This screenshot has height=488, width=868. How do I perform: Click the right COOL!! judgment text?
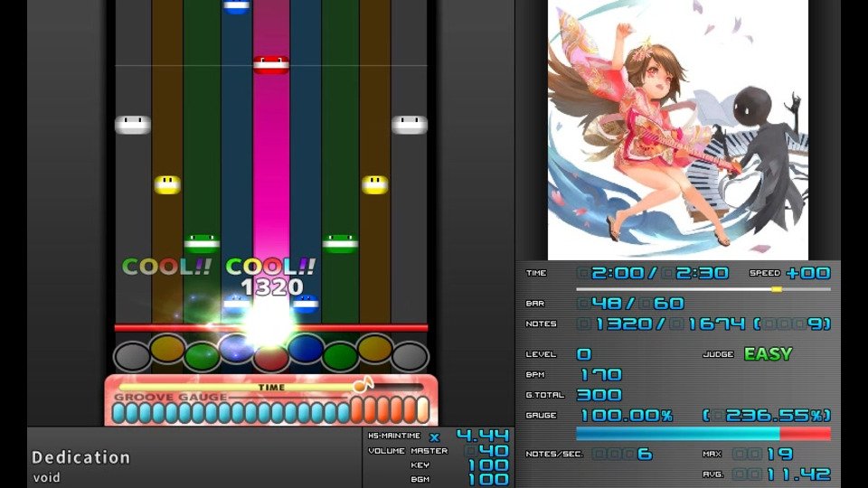(x=270, y=267)
